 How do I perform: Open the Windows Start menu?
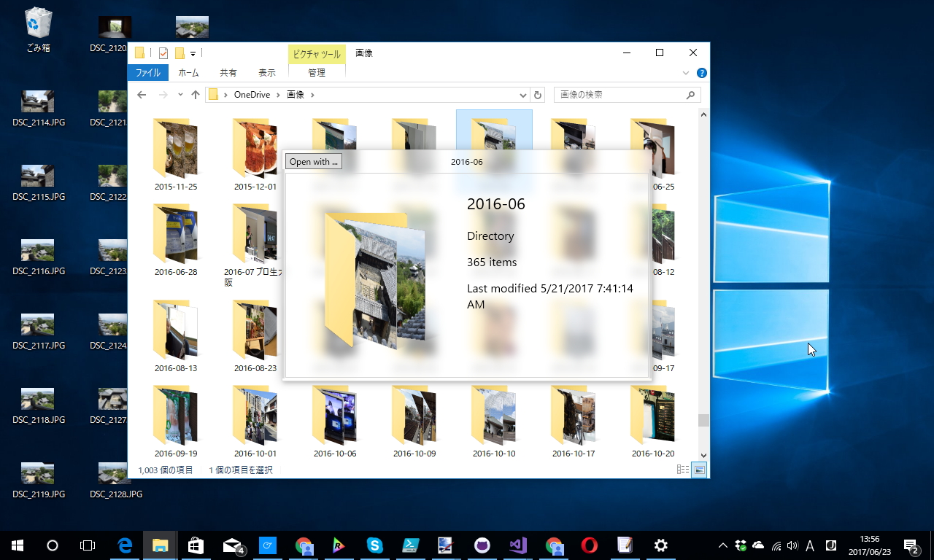[x=18, y=545]
